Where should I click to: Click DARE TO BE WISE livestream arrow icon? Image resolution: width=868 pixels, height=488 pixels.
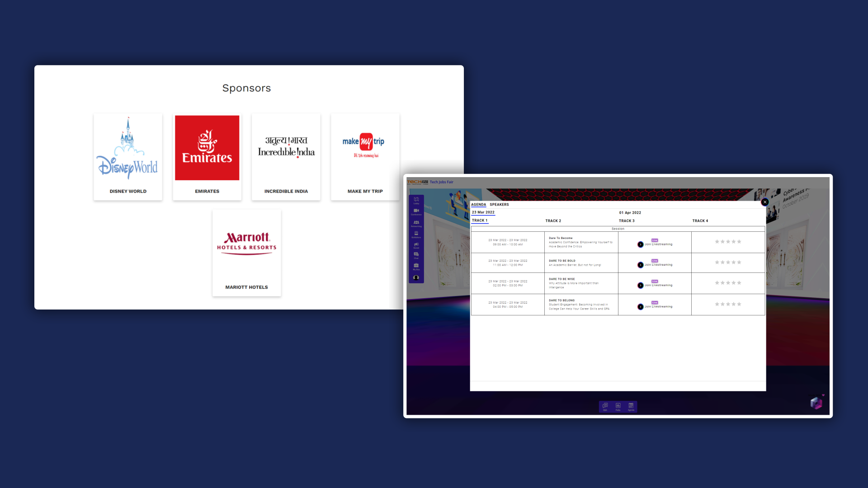coord(641,285)
